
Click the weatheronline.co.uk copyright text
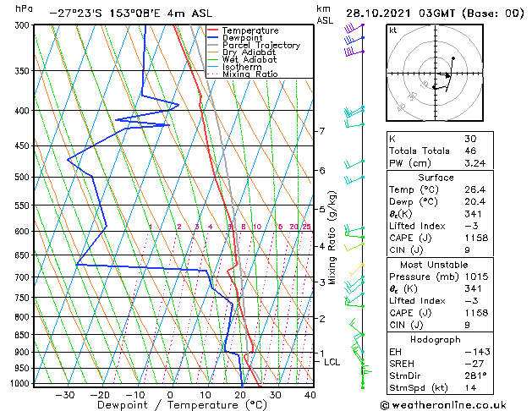pos(443,405)
